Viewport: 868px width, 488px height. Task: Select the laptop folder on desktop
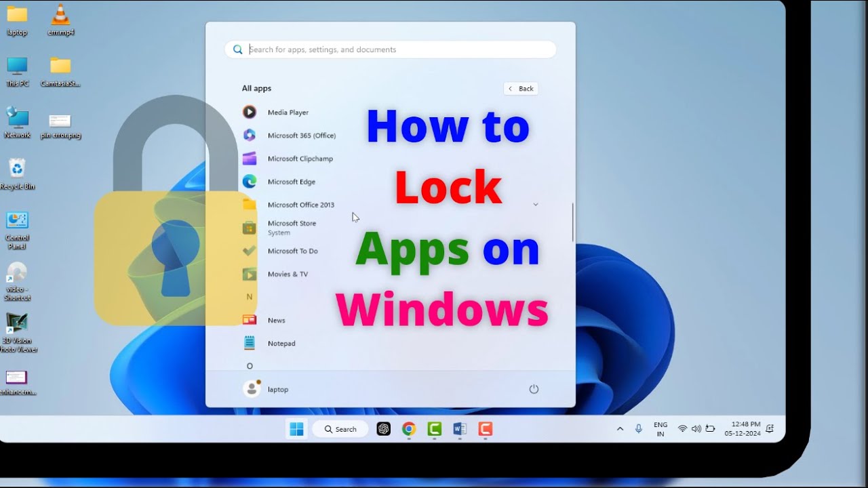coord(17,20)
